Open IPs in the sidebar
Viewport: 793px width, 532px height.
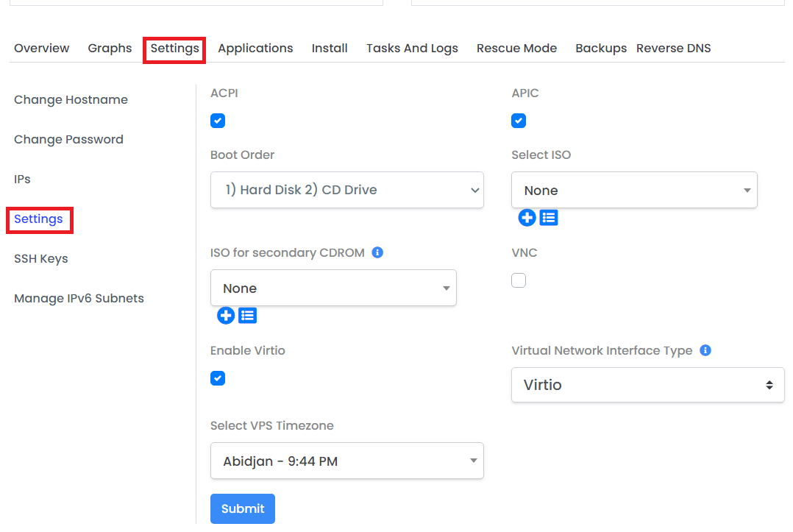(22, 179)
